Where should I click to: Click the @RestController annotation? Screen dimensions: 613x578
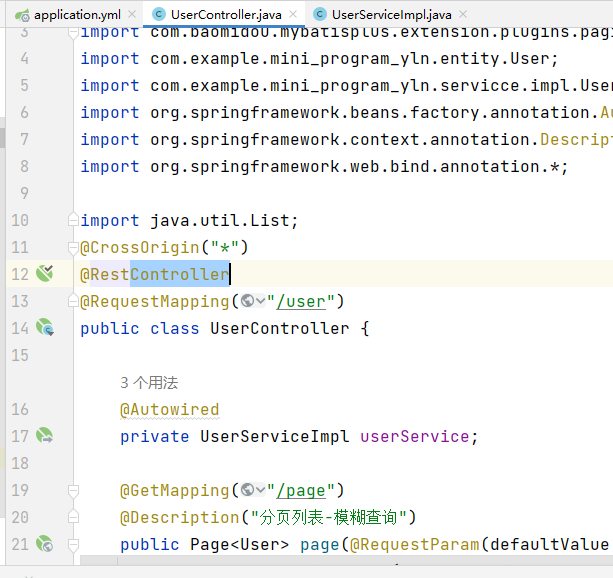click(155, 274)
